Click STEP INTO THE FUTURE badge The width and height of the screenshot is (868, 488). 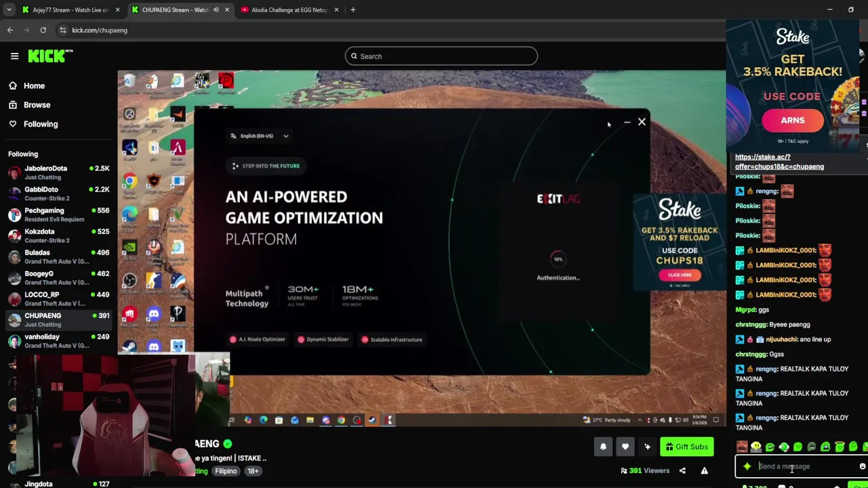(265, 166)
